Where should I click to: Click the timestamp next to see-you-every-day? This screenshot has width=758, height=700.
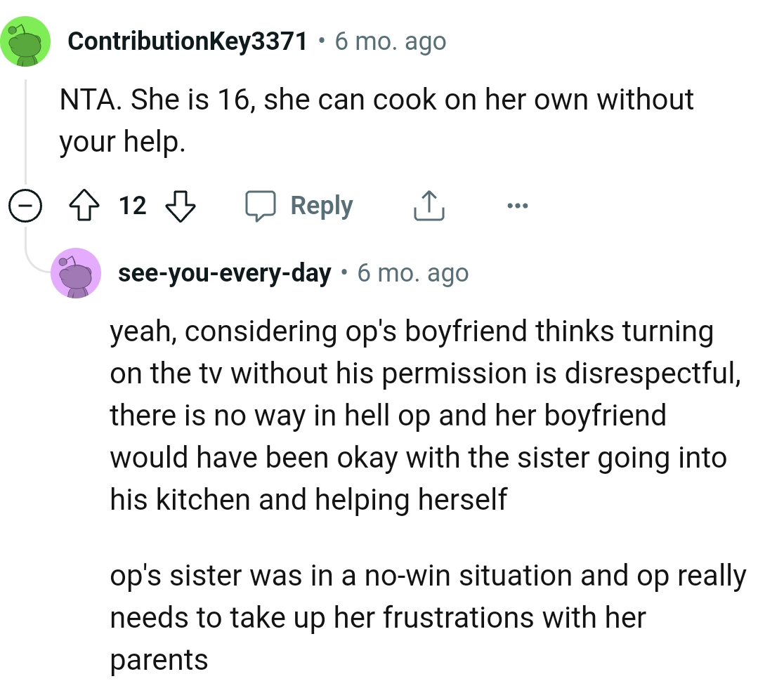pyautogui.click(x=412, y=273)
